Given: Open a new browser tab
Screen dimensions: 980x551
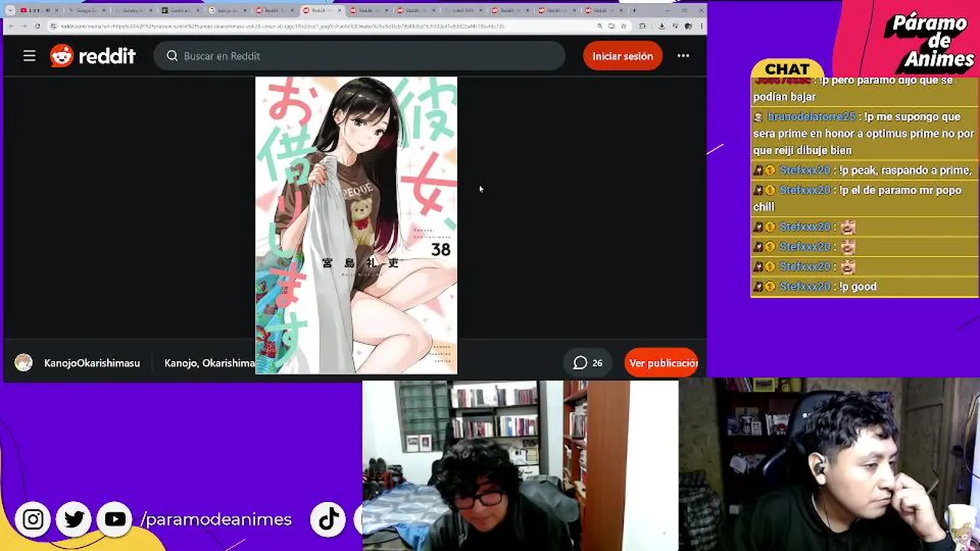Looking at the screenshot, I should coord(635,11).
